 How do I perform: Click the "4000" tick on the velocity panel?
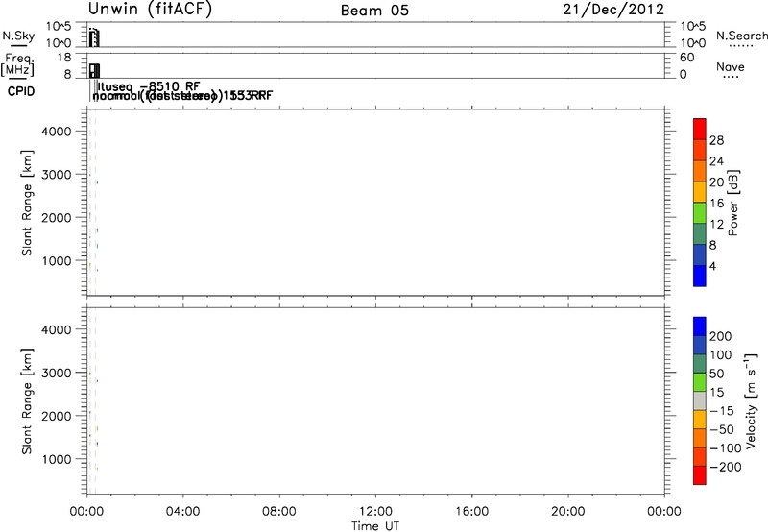[57, 329]
